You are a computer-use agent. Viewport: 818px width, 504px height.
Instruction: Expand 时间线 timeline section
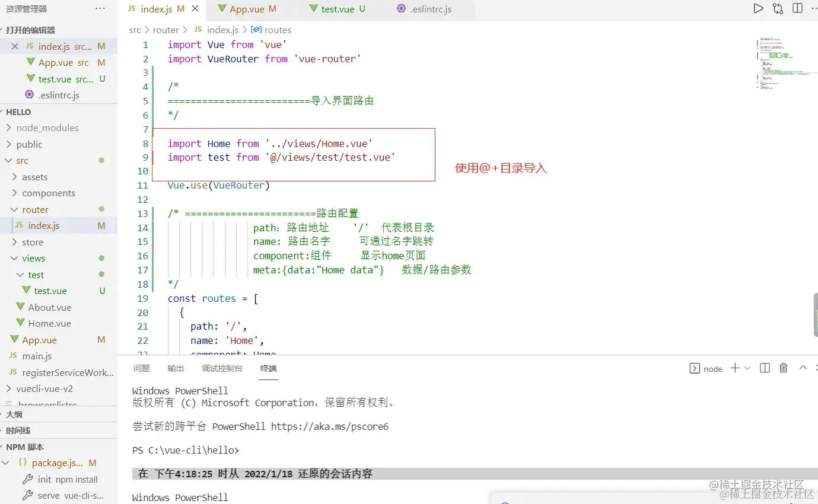pos(18,430)
